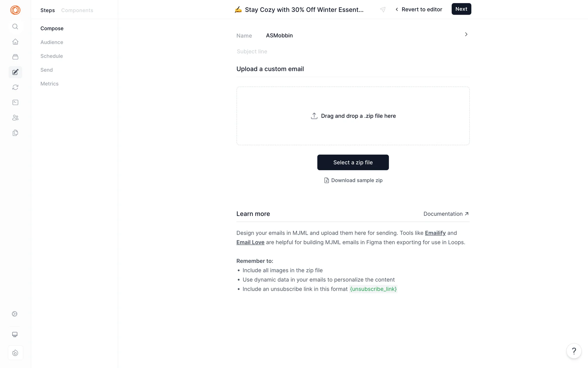
Task: Select the Audience step
Action: [x=52, y=42]
